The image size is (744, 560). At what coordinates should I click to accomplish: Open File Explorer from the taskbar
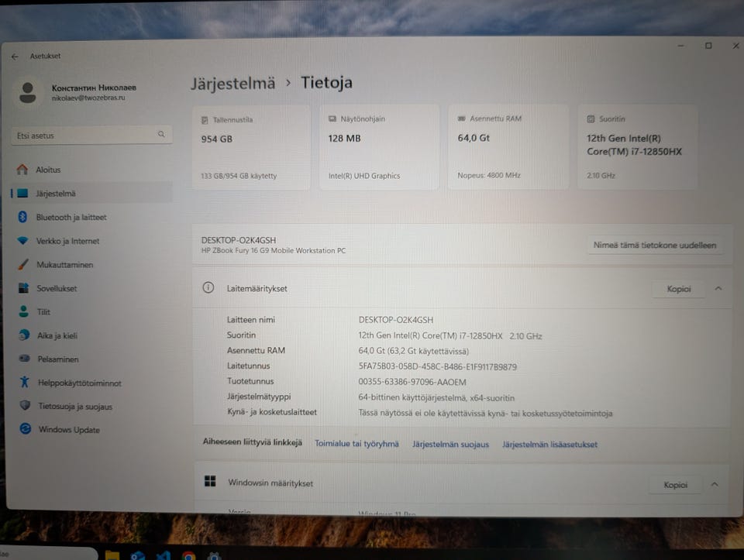click(x=112, y=555)
